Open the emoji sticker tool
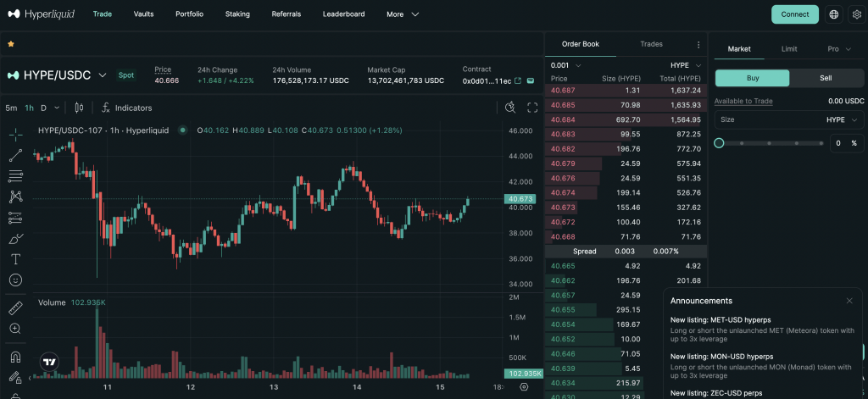The image size is (868, 399). point(15,280)
